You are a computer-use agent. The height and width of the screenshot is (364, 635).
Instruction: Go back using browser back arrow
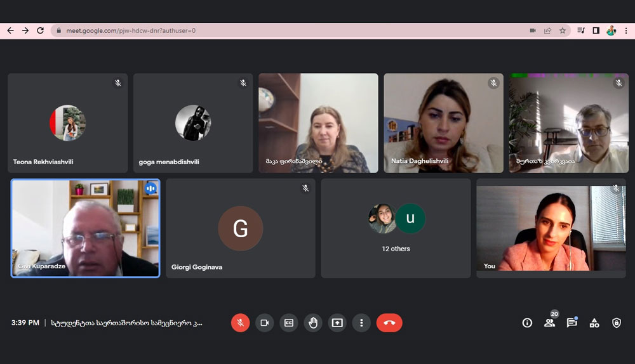10,30
